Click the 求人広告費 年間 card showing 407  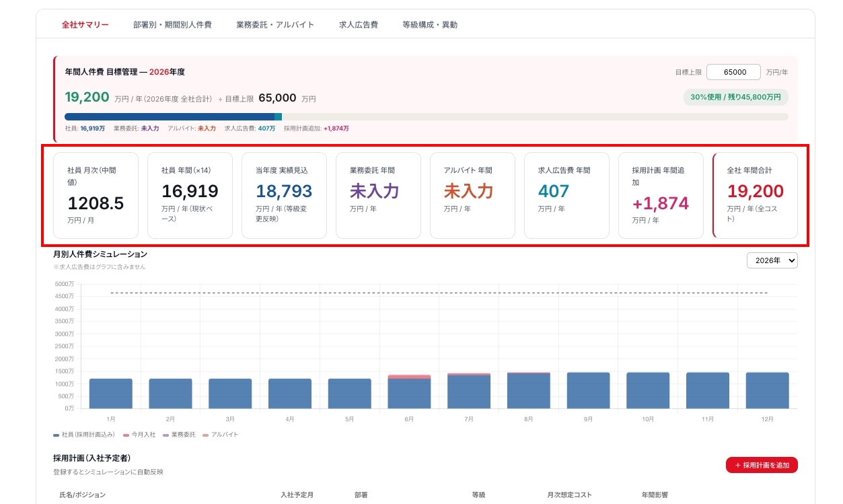tap(566, 195)
